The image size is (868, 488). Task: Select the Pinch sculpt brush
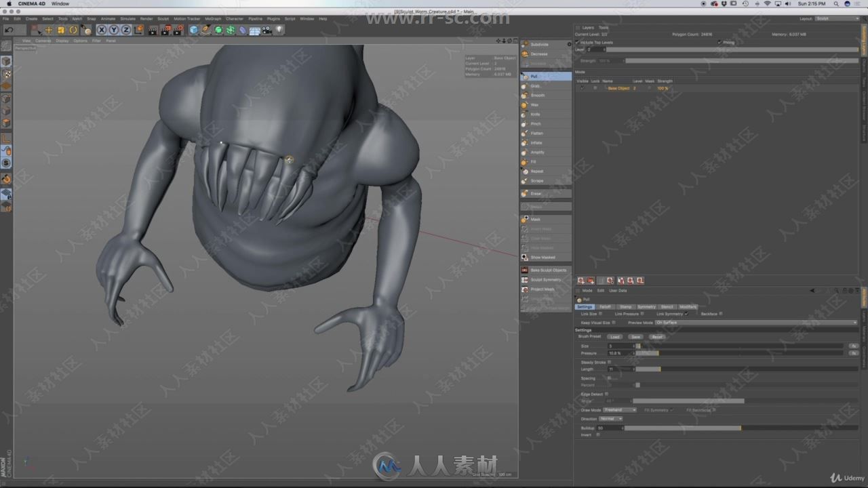pos(546,124)
